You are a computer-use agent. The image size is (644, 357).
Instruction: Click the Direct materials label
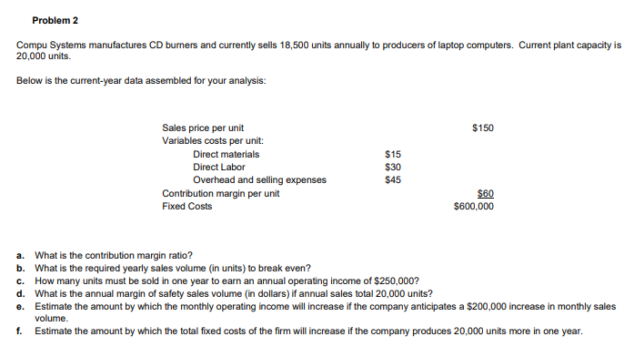point(226,154)
